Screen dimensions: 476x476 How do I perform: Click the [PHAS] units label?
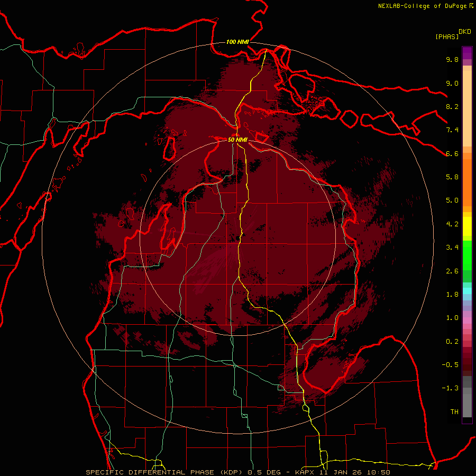(x=447, y=36)
